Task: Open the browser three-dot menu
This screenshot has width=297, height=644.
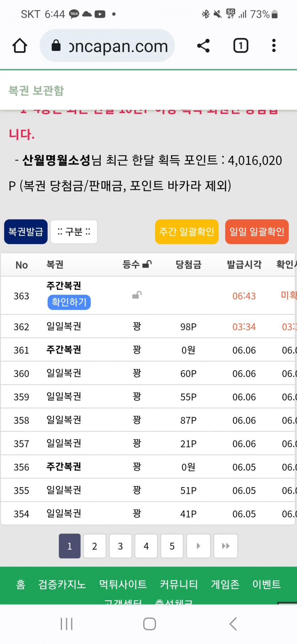Action: coord(274,46)
